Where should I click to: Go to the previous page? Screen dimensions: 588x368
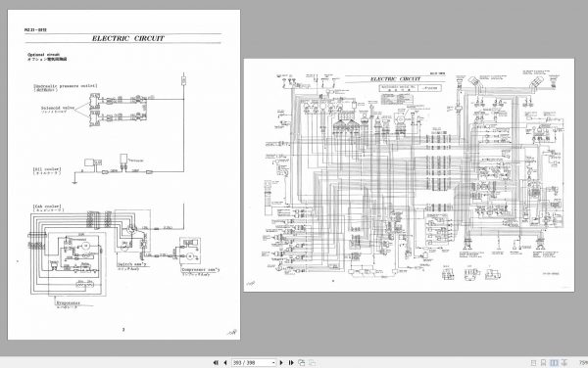(x=225, y=362)
